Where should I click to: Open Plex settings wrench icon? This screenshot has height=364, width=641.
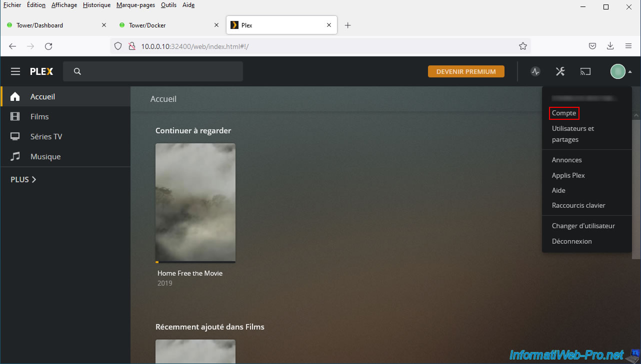pyautogui.click(x=560, y=71)
